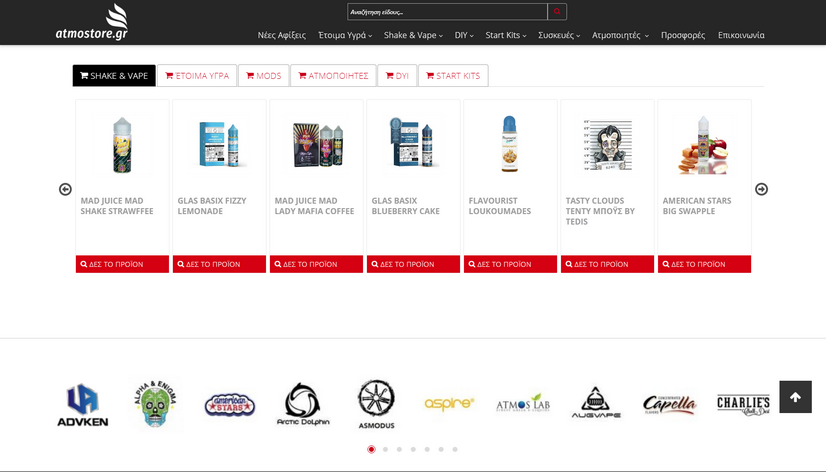
Task: Expand the Έτοιμα Υγρά dropdown menu
Action: tap(345, 35)
